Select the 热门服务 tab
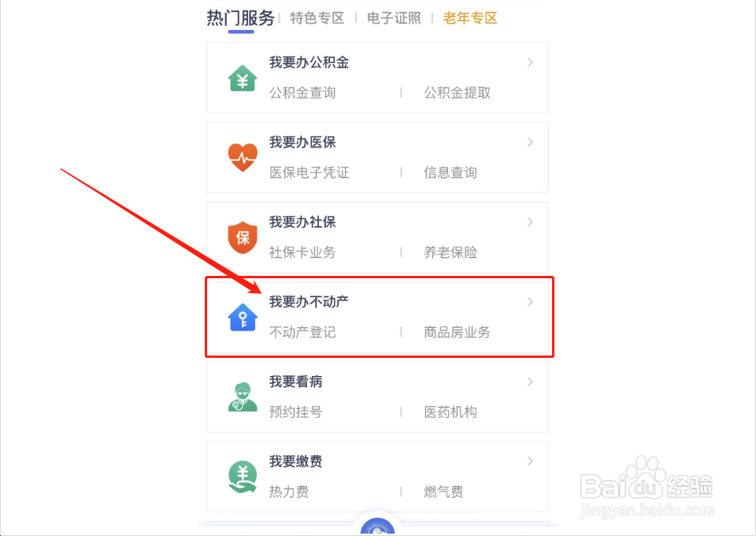The width and height of the screenshot is (756, 536). (241, 18)
